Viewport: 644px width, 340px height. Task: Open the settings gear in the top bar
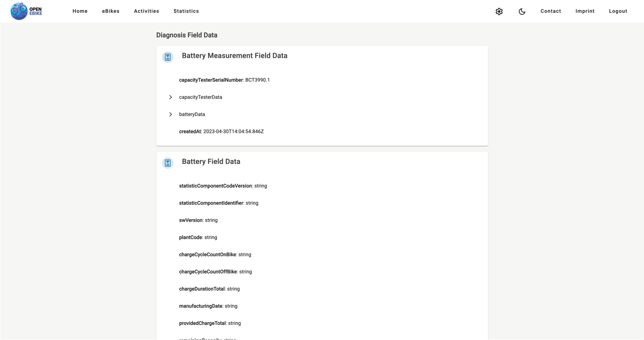pos(499,11)
